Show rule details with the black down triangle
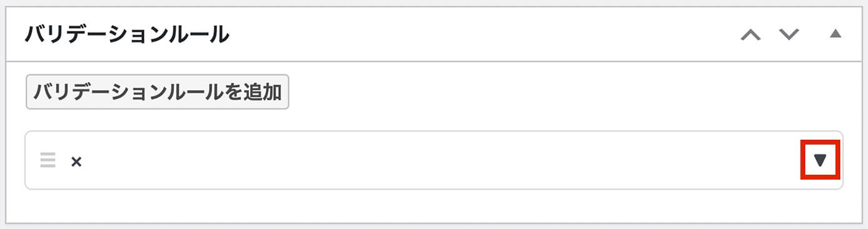Viewport: 868px width, 229px height. 820,161
